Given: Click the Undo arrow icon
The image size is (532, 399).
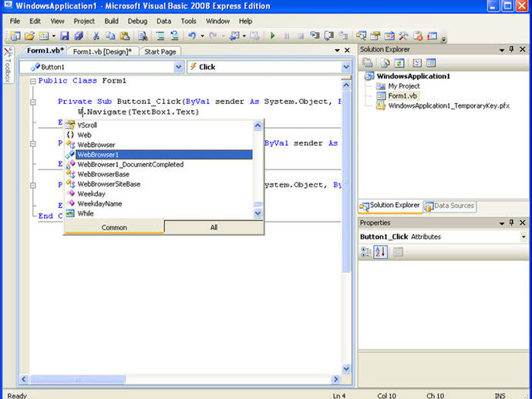Looking at the screenshot, I should click(193, 35).
